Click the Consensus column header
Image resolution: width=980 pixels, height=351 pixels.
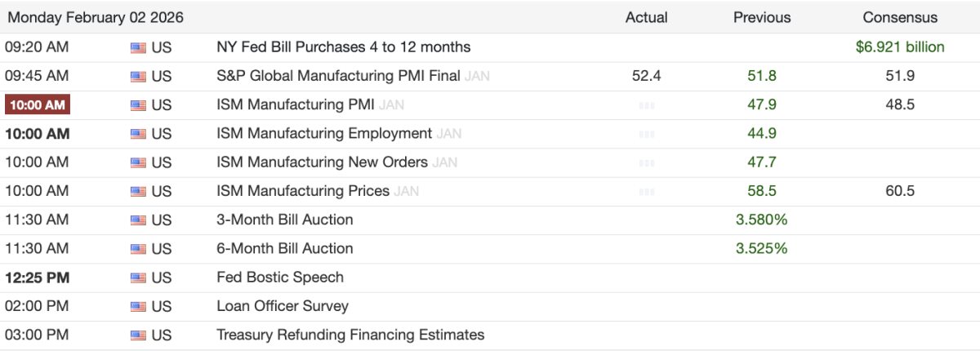click(x=900, y=17)
